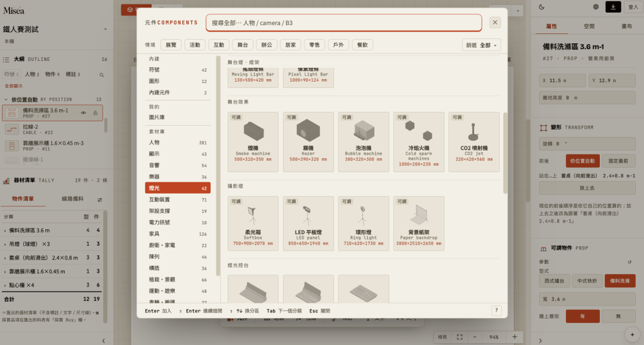
Task: Select the 互動 scenario chip
Action: [x=219, y=45]
